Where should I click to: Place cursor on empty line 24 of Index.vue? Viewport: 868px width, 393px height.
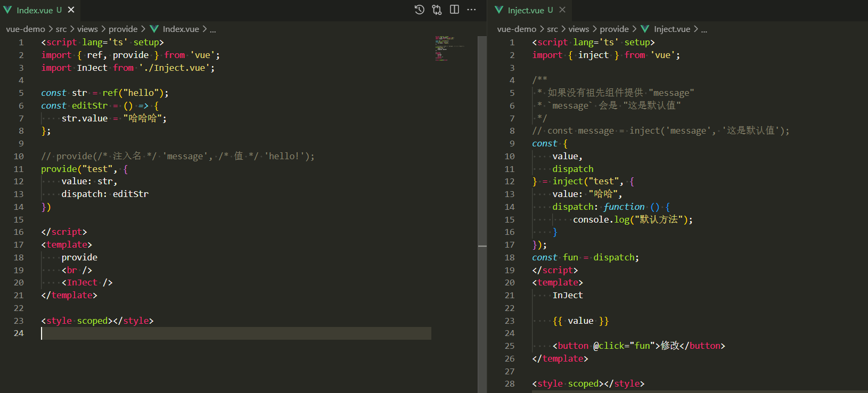coord(236,333)
